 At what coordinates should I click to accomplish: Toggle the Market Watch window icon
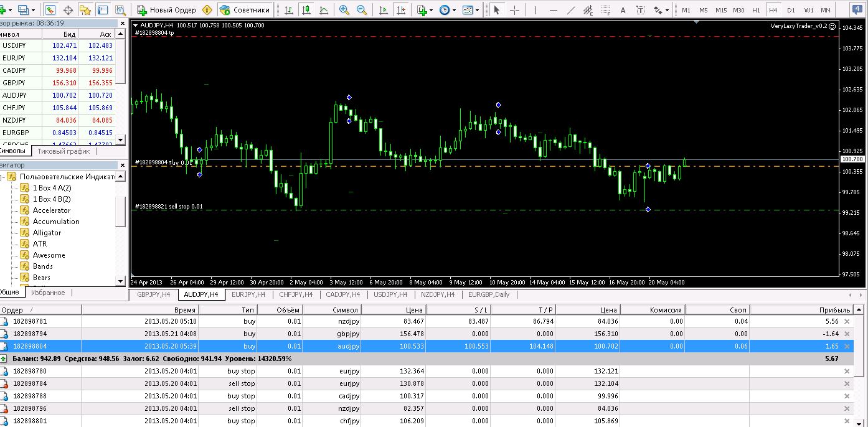click(x=50, y=10)
